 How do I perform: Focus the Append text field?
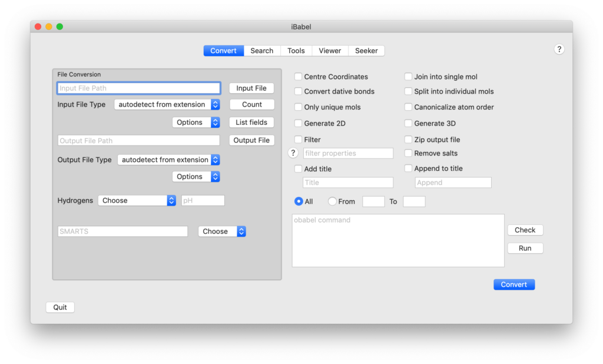(x=453, y=183)
